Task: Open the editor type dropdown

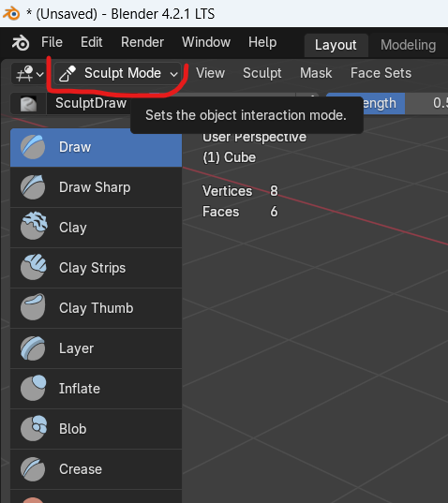Action: (x=28, y=73)
